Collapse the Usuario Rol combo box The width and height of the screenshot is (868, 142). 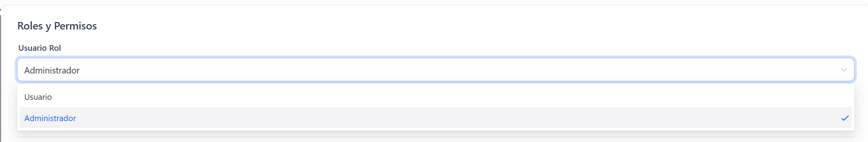[843, 70]
